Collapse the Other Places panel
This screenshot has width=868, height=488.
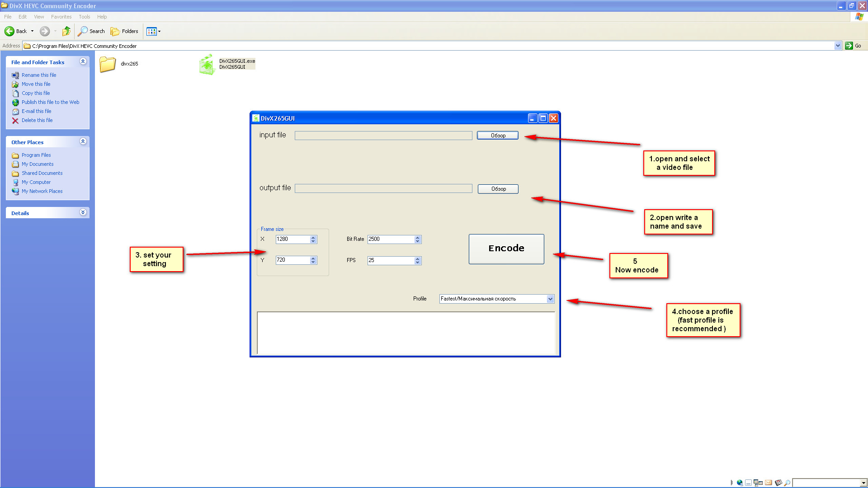83,141
